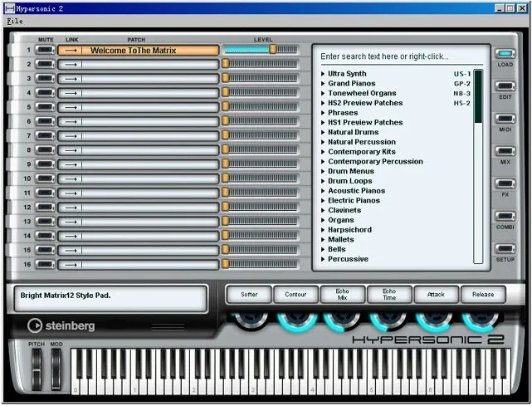Expand the Electric Pianos category
Viewport: 532px width, 406px height.
tap(323, 200)
